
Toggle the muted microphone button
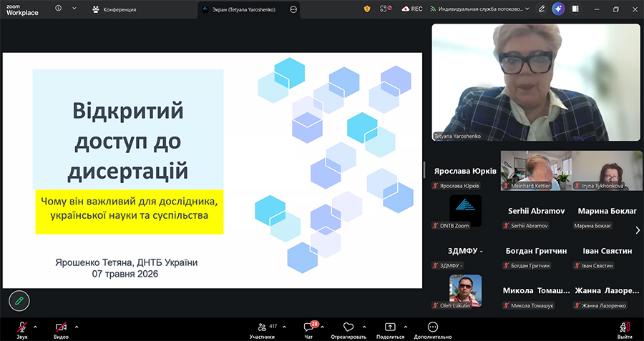coord(22,327)
